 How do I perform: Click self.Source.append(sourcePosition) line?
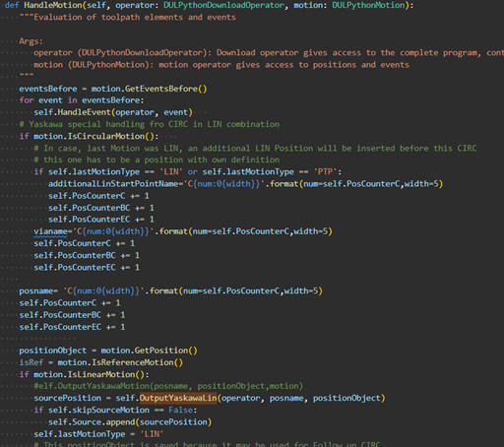130,422
